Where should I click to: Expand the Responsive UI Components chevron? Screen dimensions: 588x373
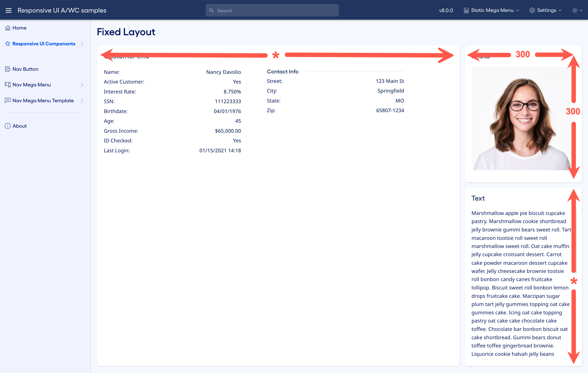click(x=82, y=43)
